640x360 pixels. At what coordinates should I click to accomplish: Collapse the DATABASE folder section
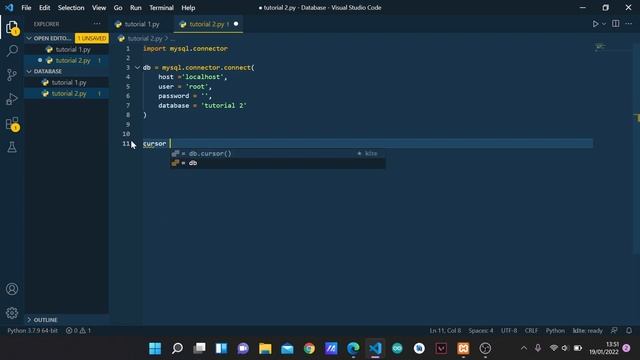coord(29,71)
